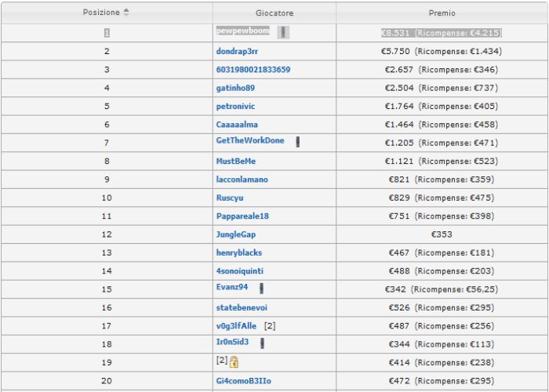The height and width of the screenshot is (392, 549).
Task: Open the Giocatore column header
Action: 274,13
